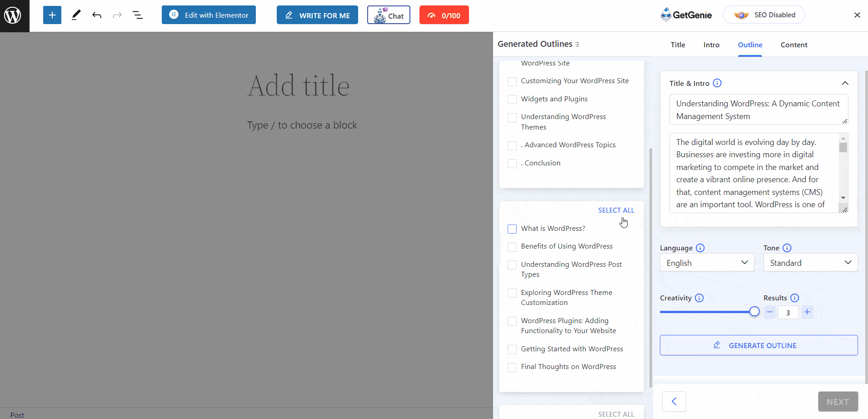Switch to the Title tab
Image resolution: width=868 pixels, height=419 pixels.
[678, 45]
